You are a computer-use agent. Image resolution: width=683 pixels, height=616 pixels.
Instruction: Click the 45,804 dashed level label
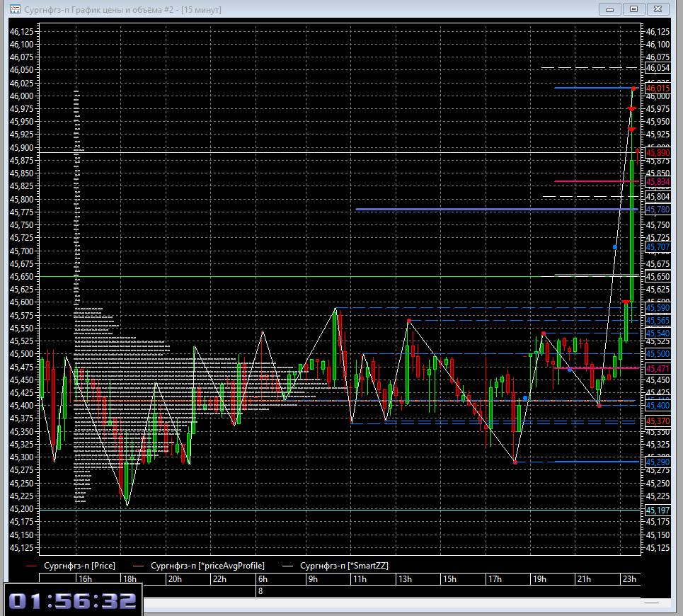658,197
